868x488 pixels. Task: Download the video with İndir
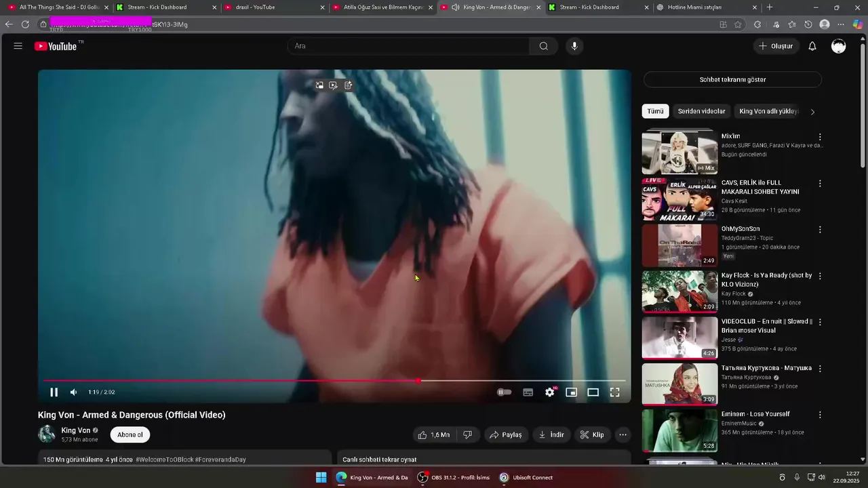point(551,434)
